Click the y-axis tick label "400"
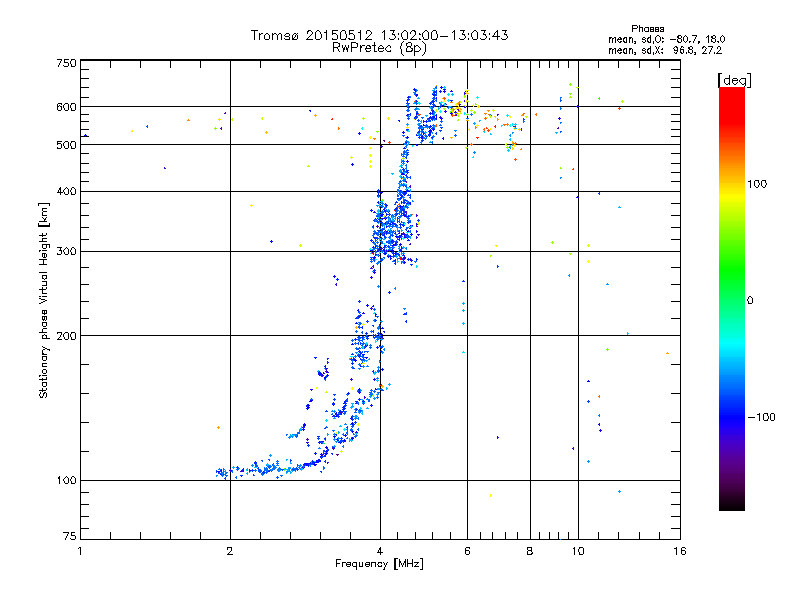This screenshot has height=600, width=800. point(66,191)
